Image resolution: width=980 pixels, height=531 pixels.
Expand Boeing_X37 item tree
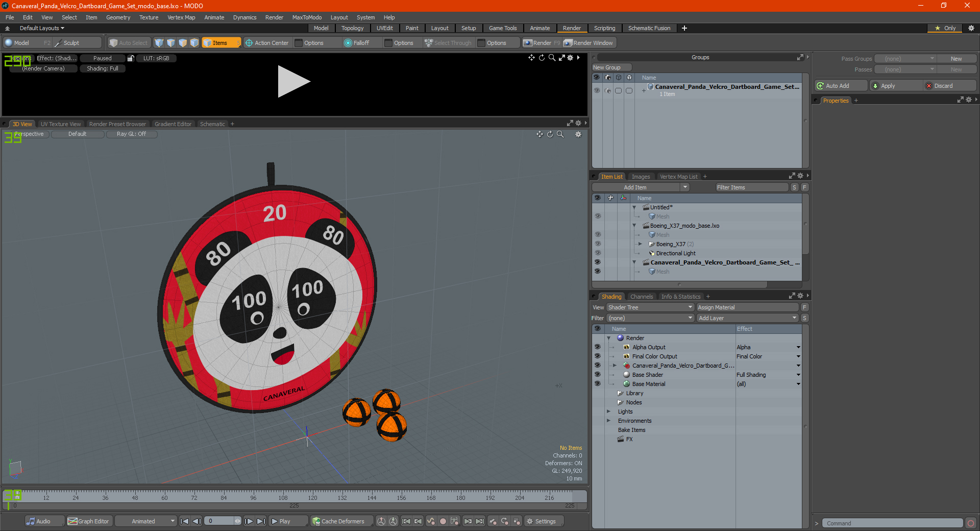coord(640,244)
